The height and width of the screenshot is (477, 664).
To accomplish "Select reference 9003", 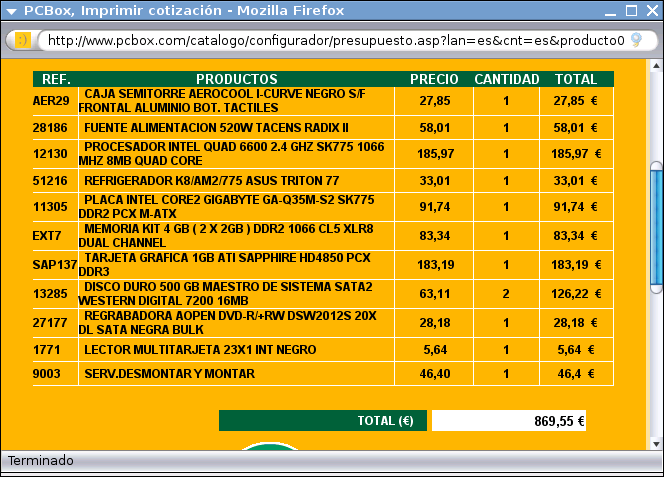I will click(x=47, y=374).
